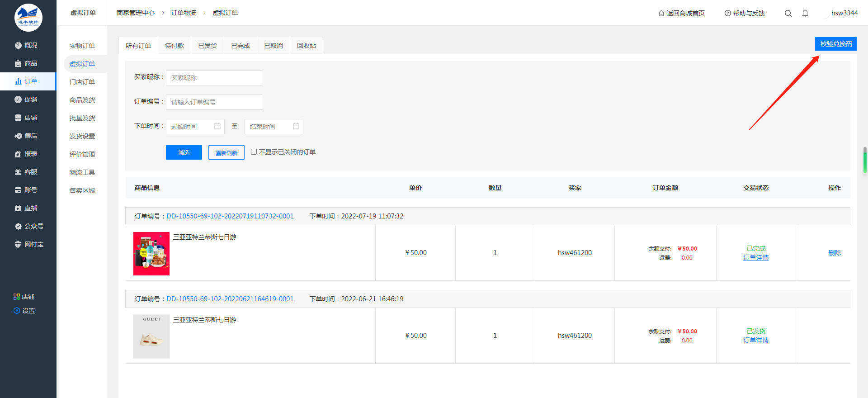Select 虚拟订单 in the submenu
This screenshot has height=398, width=868.
82,64
